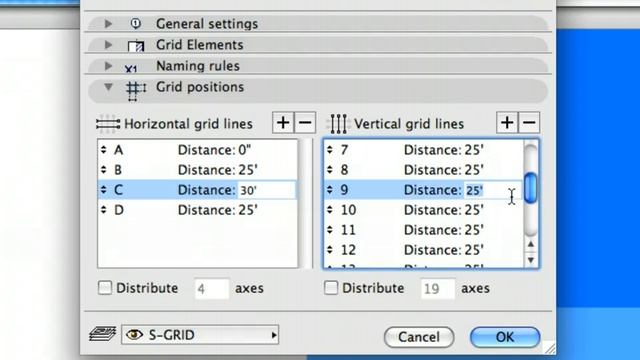Viewport: 640px width, 360px height.
Task: Select vertical grid line 11
Action: point(424,230)
